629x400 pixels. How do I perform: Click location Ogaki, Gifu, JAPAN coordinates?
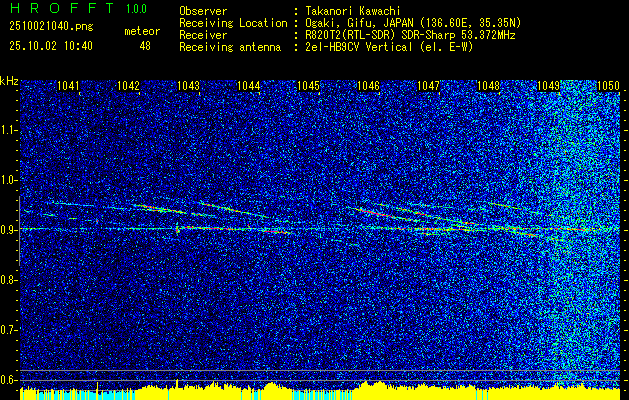tap(413, 23)
